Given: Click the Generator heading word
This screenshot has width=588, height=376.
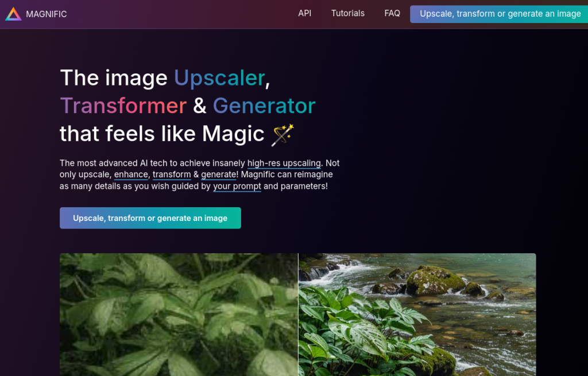Looking at the screenshot, I should click(264, 106).
